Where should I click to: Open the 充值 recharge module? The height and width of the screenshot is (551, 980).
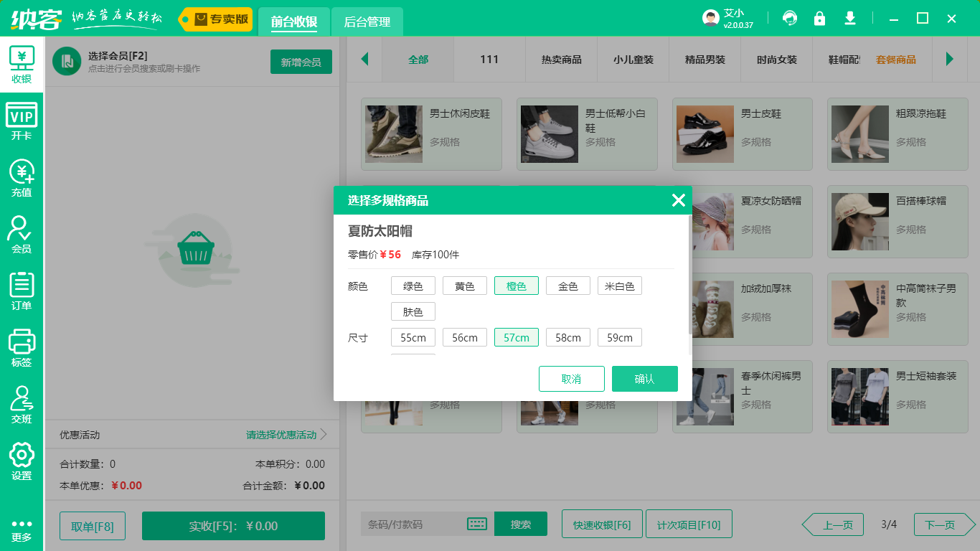coord(22,178)
